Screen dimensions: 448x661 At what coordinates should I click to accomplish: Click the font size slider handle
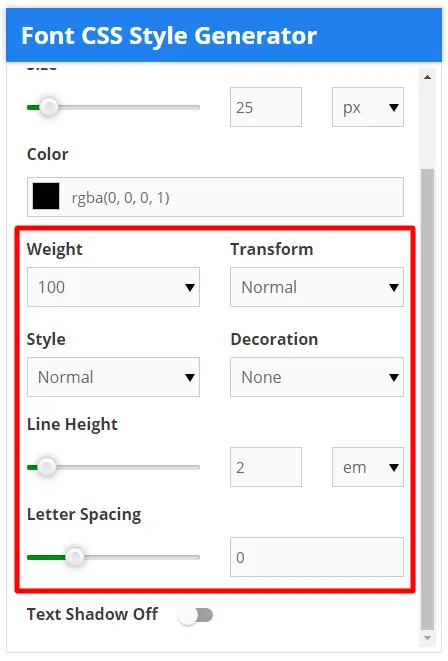(49, 107)
